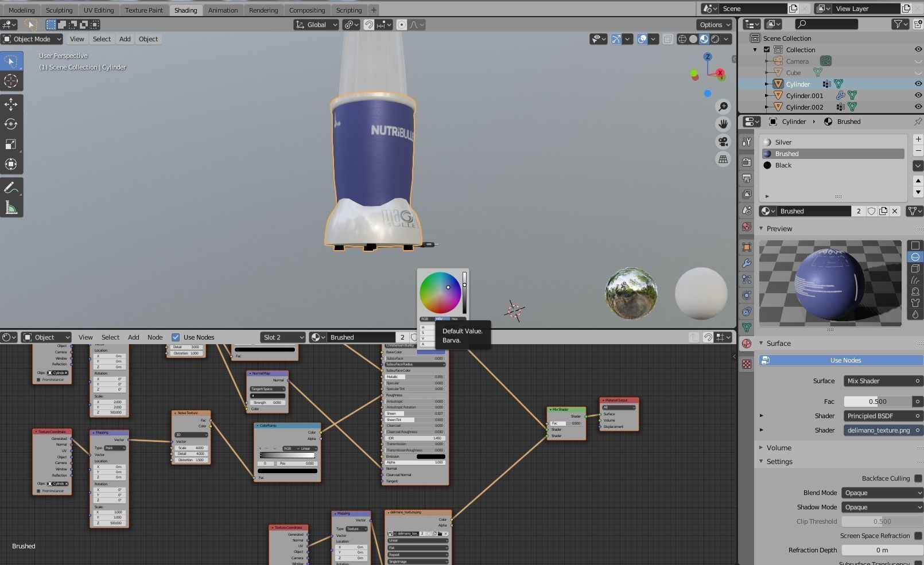Uncheck the Collection exclude checkbox
Viewport: 924px width, 565px height.
coord(767,49)
